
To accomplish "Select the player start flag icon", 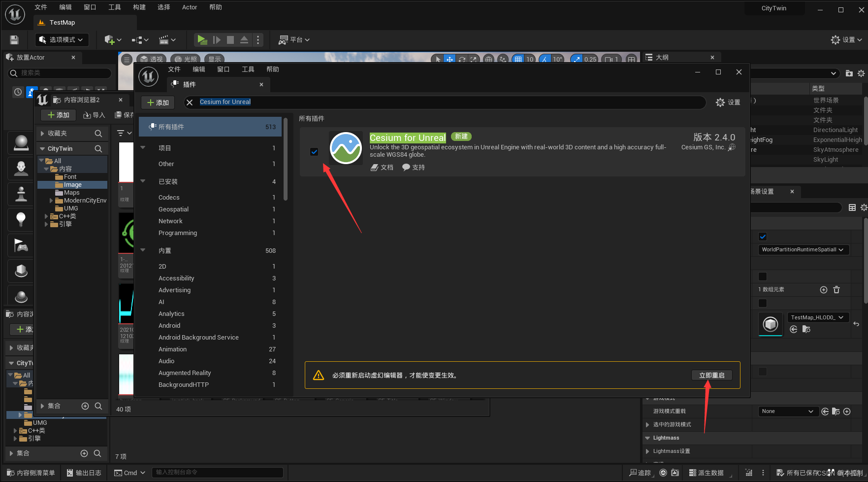I will point(21,245).
